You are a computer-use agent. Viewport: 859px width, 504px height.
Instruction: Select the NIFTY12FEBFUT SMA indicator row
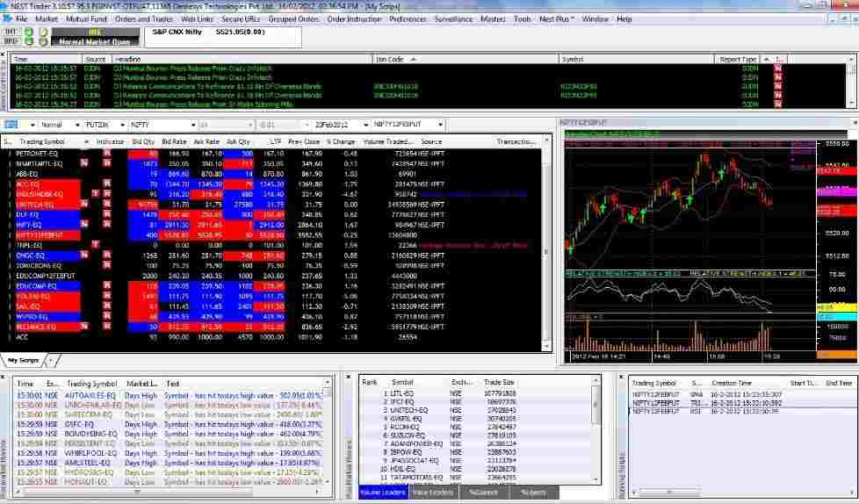tap(742, 394)
